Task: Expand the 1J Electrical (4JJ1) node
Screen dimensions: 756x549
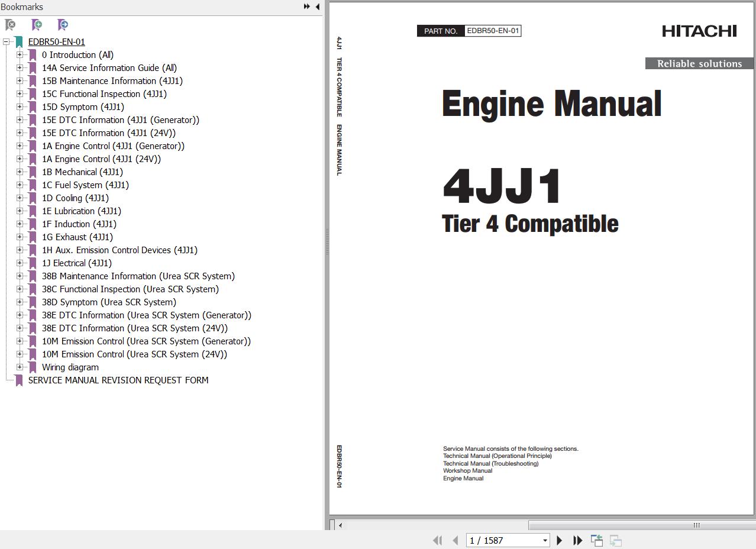Action: (x=20, y=263)
